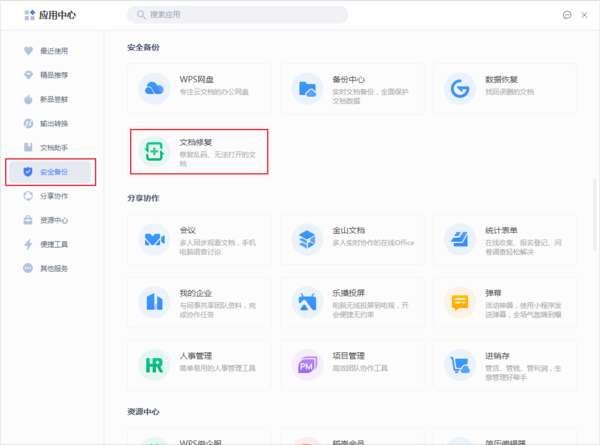600x445 pixels.
Task: Open 金山文档 layered icon
Action: point(307,240)
